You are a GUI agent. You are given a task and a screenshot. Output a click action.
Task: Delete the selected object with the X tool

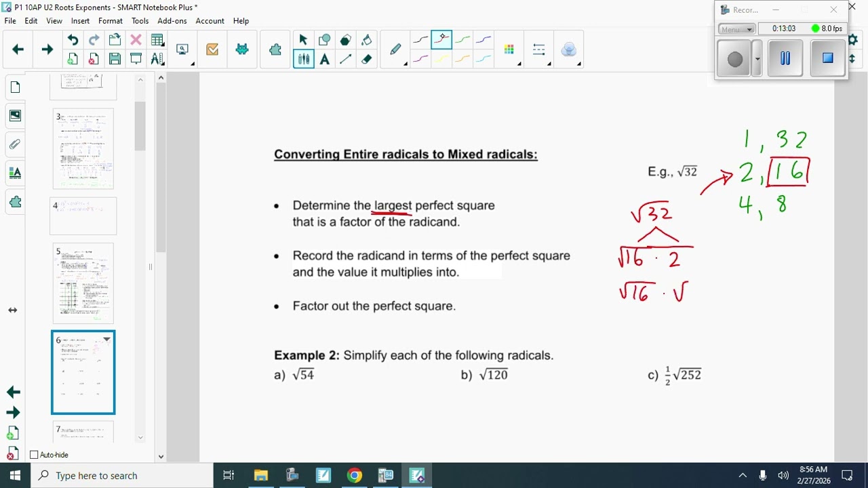(136, 40)
